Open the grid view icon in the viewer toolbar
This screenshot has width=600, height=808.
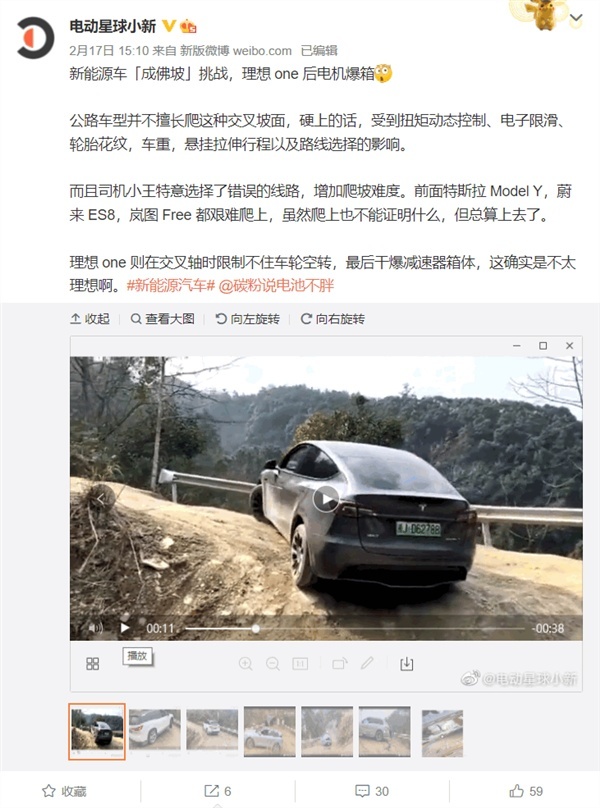pos(92,663)
